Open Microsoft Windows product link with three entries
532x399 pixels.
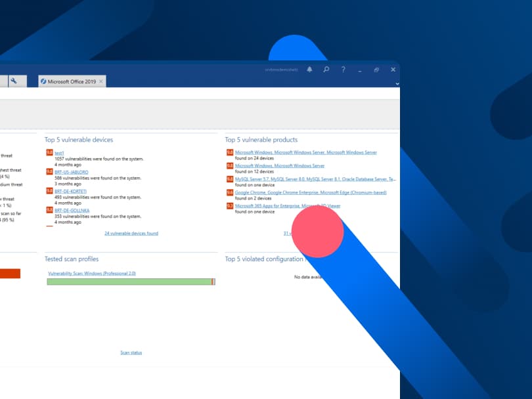[305, 152]
